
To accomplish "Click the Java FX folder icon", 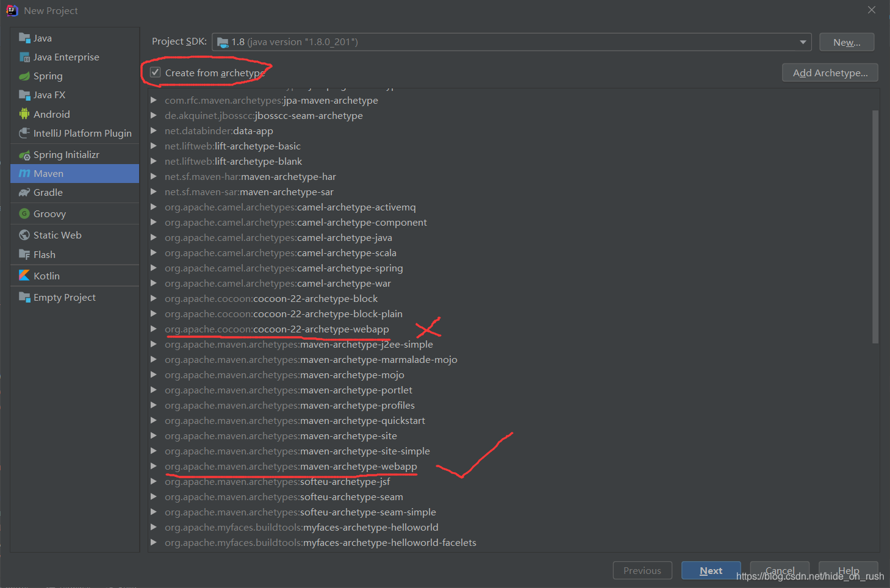I will (24, 95).
